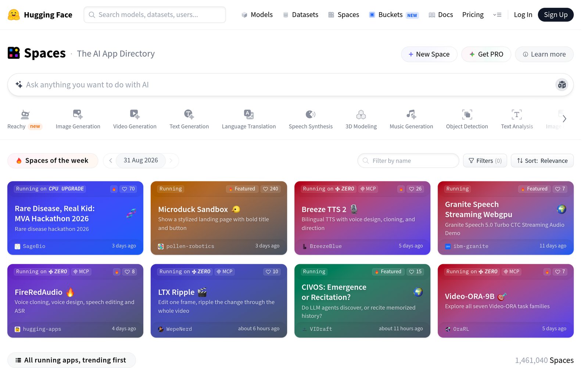Like the Rare Disease space (70 hearts)

coord(128,189)
